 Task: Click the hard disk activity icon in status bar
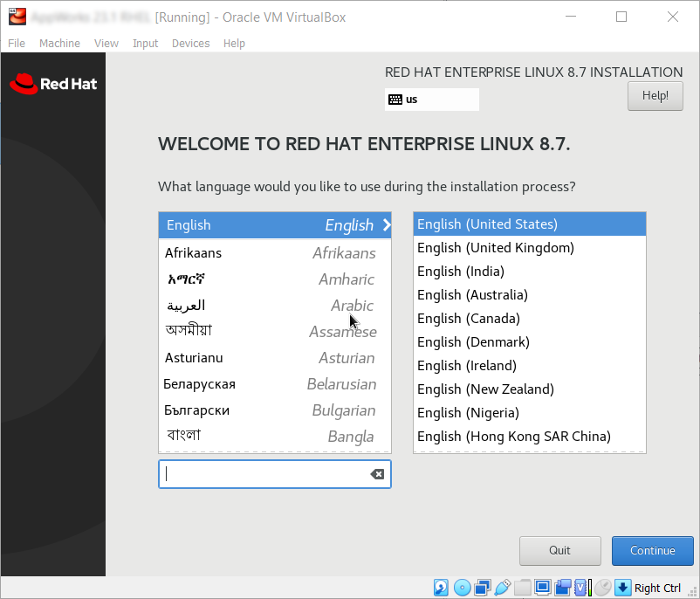pyautogui.click(x=442, y=588)
